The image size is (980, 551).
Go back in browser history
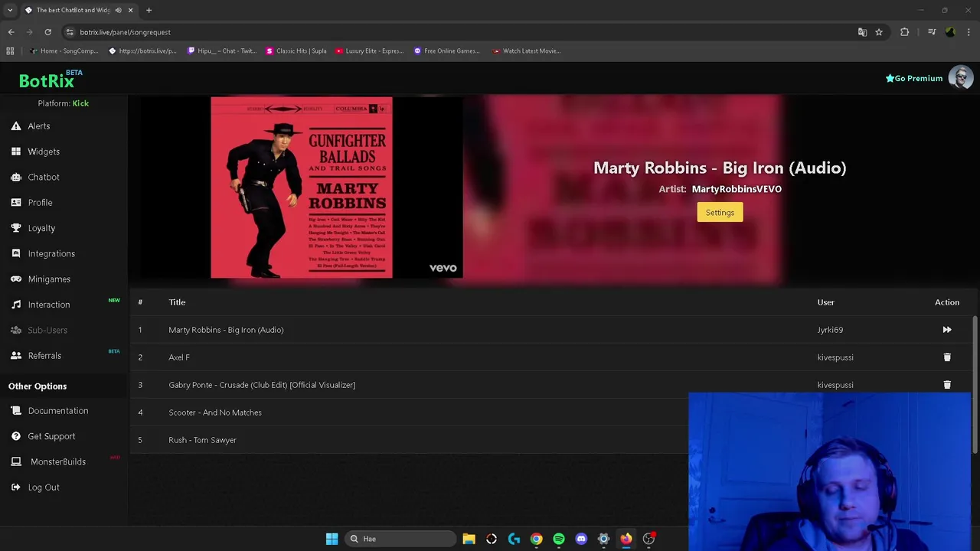click(x=11, y=32)
